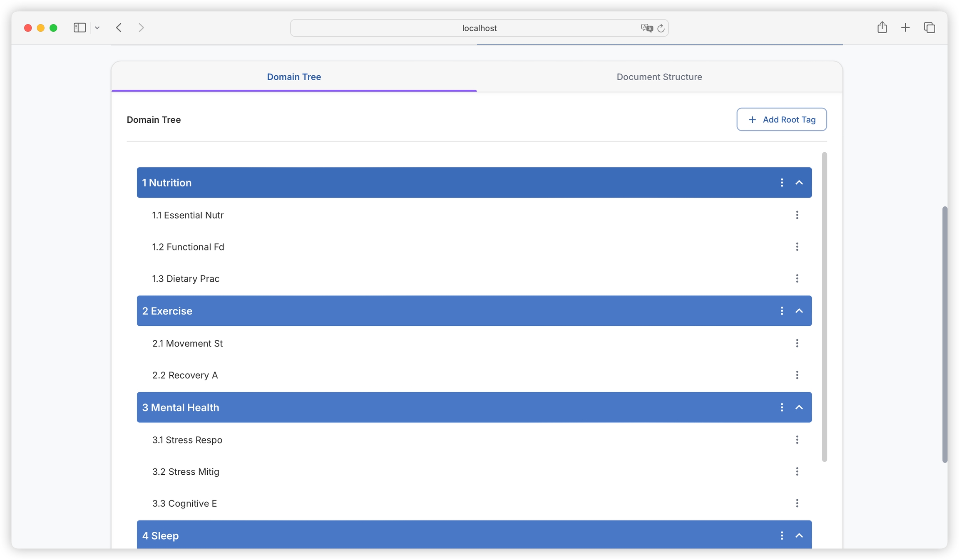
Task: Click the browser share icon
Action: pyautogui.click(x=882, y=28)
